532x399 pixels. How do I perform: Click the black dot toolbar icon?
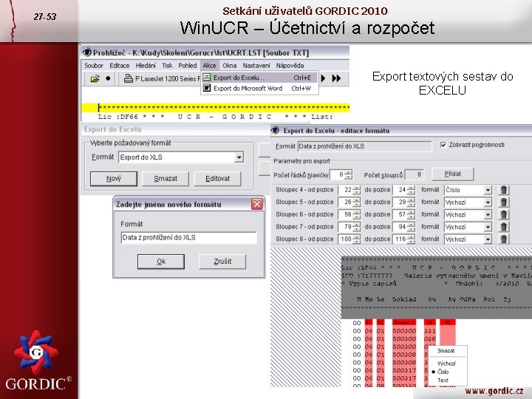coord(108,79)
